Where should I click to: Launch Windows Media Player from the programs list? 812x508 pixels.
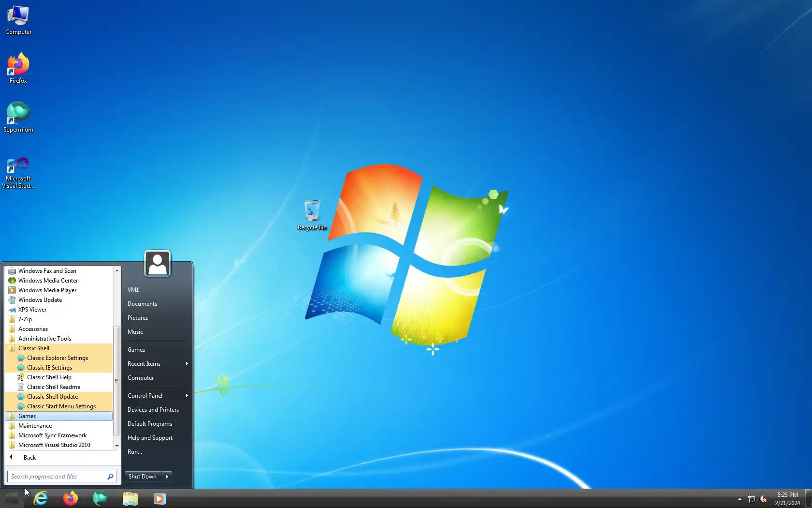[59, 290]
